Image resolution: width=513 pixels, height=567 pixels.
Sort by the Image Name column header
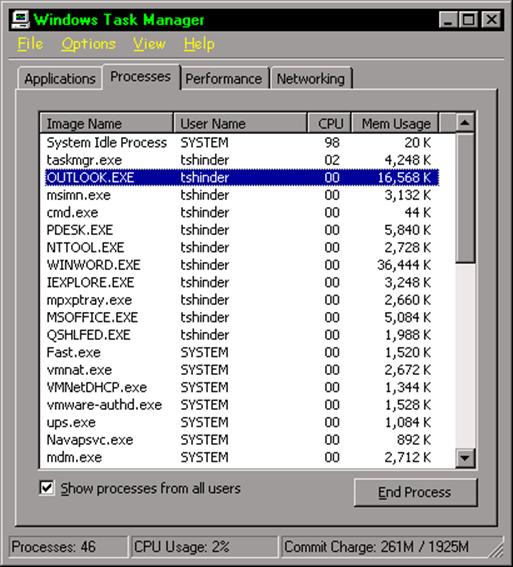(x=106, y=123)
